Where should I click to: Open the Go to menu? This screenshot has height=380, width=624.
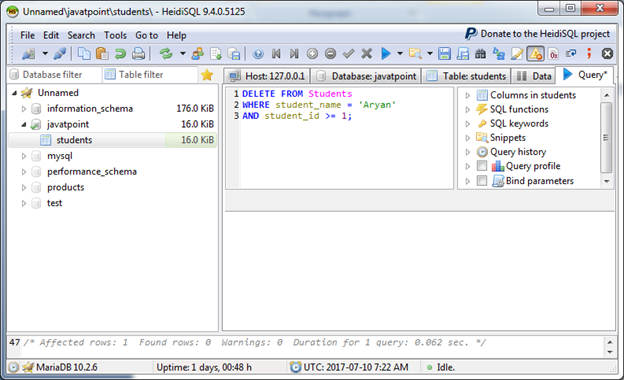pyautogui.click(x=146, y=35)
